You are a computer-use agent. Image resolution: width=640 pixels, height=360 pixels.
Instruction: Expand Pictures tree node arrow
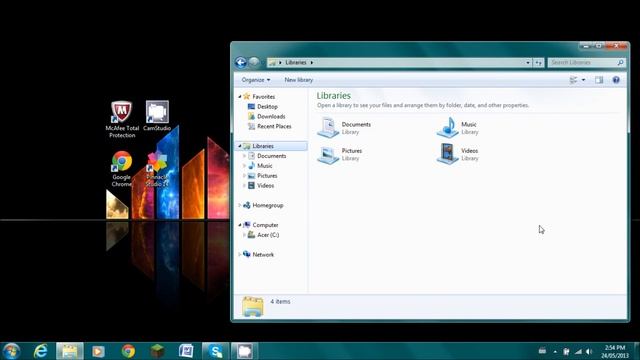click(x=244, y=176)
